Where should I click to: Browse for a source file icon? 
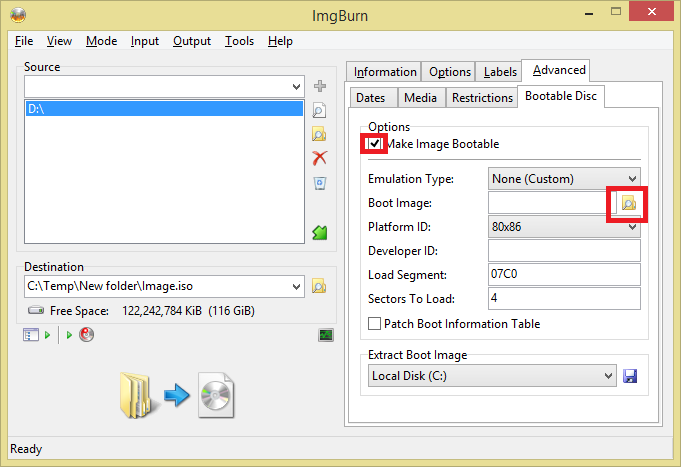319,111
